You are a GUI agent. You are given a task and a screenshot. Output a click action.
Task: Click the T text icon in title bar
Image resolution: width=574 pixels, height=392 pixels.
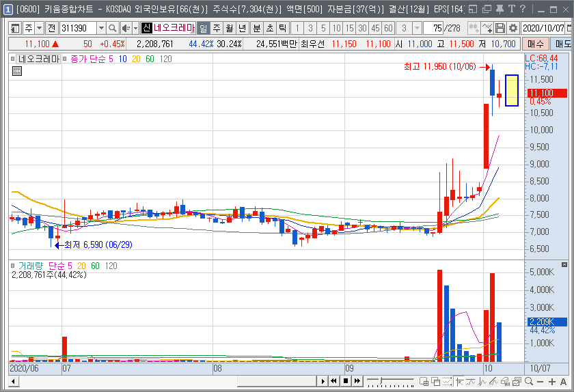pos(512,9)
